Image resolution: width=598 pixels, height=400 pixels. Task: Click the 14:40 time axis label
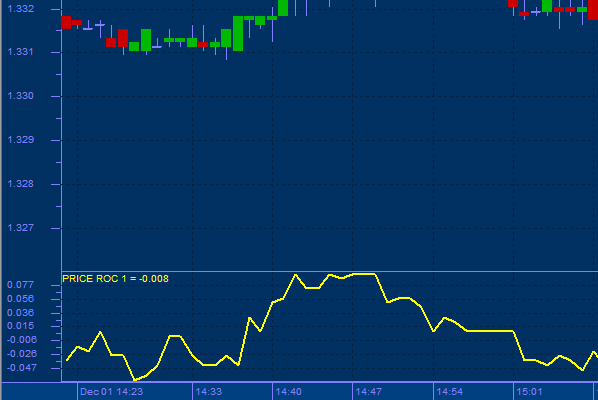(x=289, y=392)
